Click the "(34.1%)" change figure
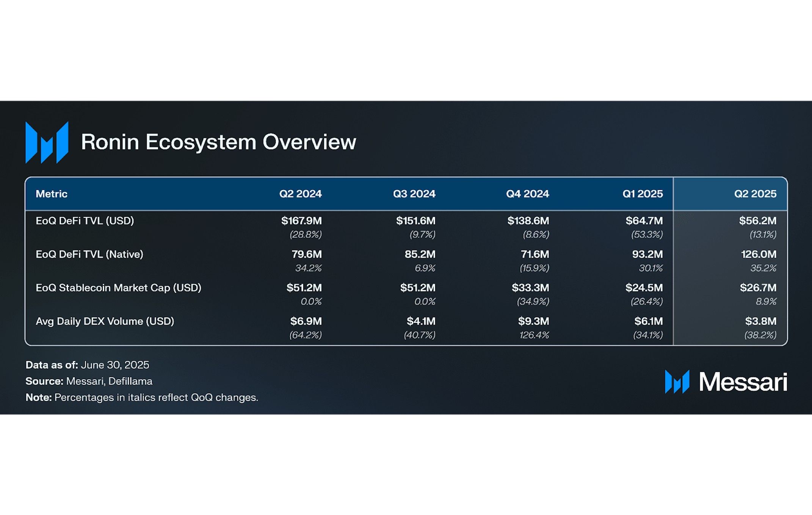812x515 pixels. click(x=648, y=335)
